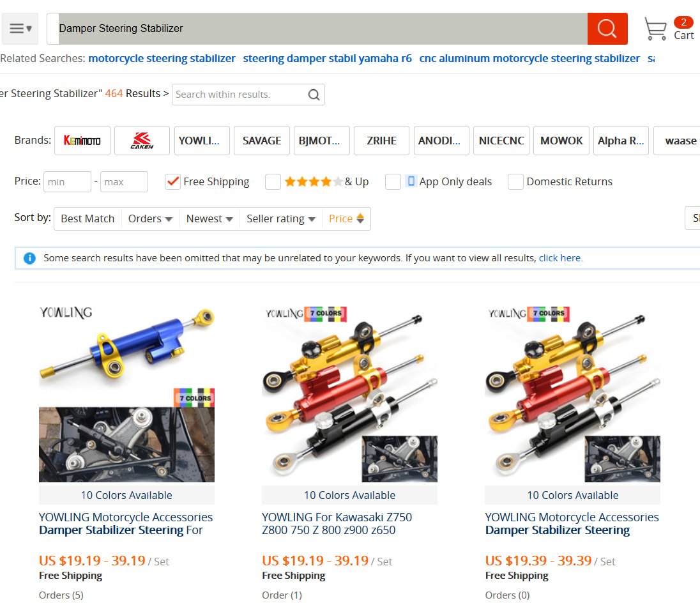Screen dimensions: 700x612
Task: Enable the four stars & Up filter
Action: (273, 181)
